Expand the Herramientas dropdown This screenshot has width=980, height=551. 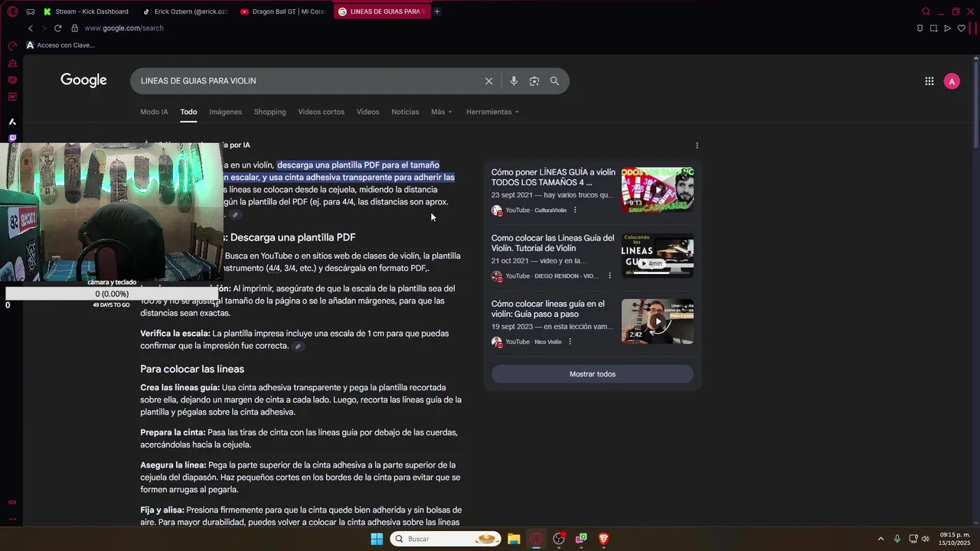click(492, 112)
